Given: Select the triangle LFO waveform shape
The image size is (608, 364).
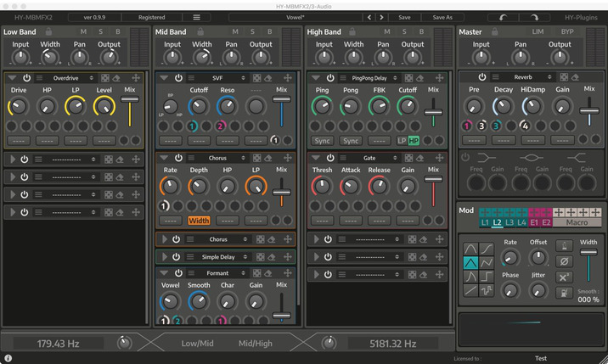Looking at the screenshot, I should coord(470,263).
